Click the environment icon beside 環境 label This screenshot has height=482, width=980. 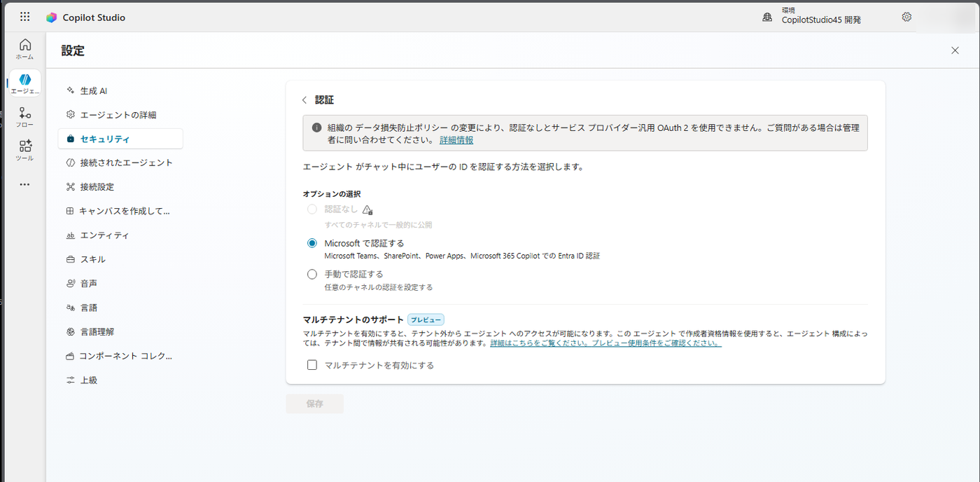767,17
